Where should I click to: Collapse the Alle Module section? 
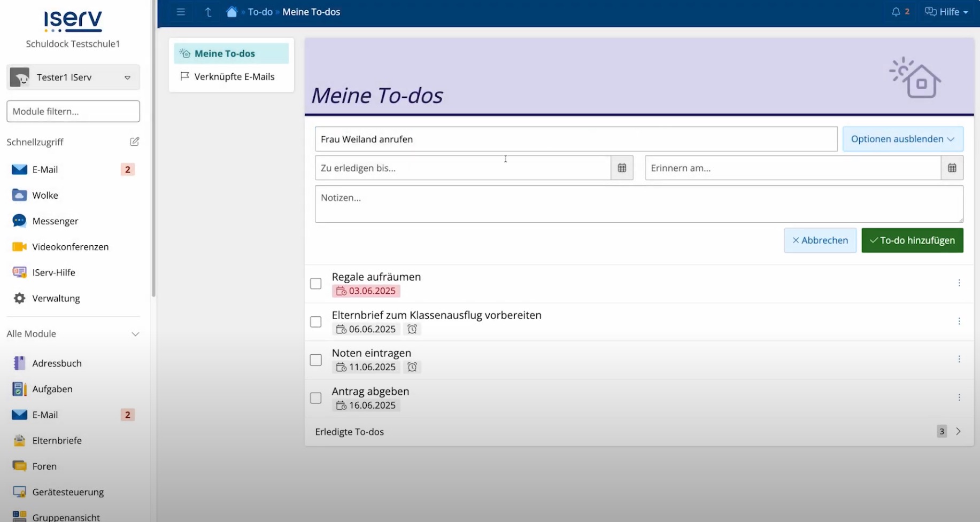pyautogui.click(x=136, y=334)
